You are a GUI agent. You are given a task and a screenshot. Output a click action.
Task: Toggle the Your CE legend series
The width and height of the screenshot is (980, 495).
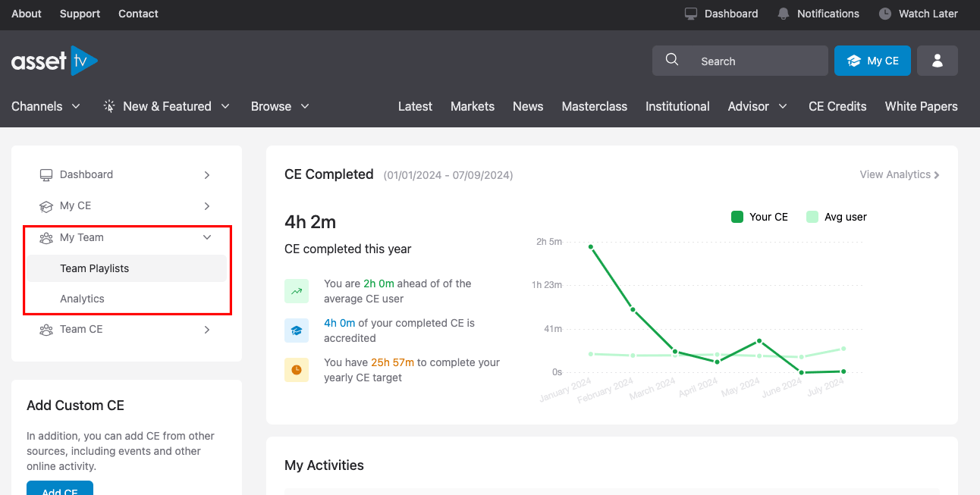coord(759,217)
